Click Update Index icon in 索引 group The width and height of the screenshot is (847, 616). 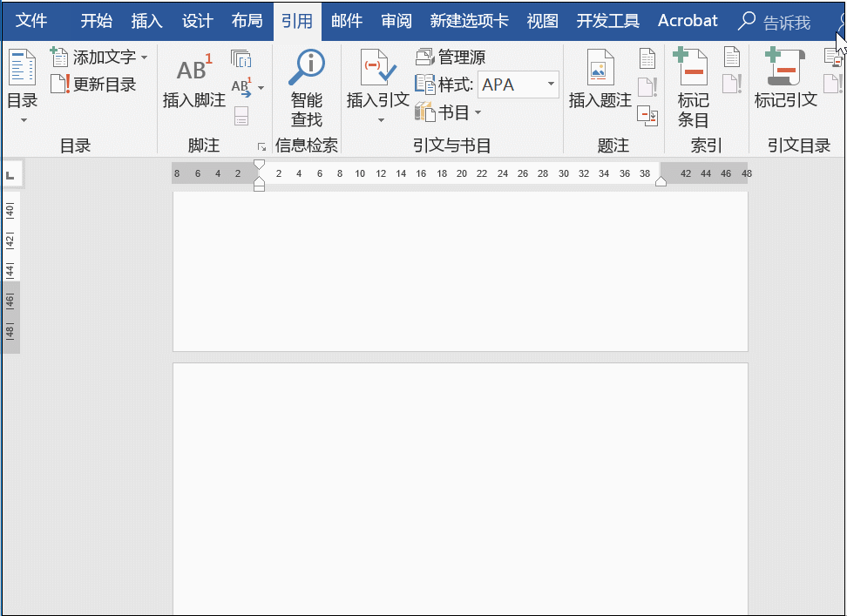coord(731,84)
